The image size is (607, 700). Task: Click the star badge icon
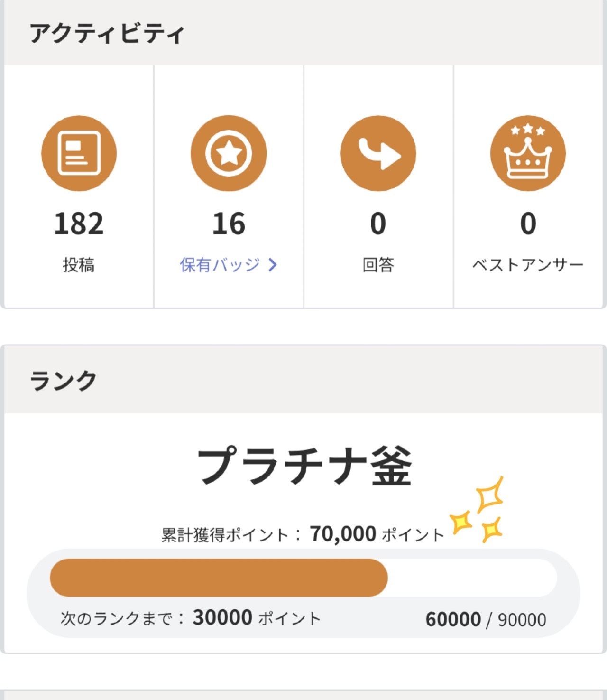229,153
